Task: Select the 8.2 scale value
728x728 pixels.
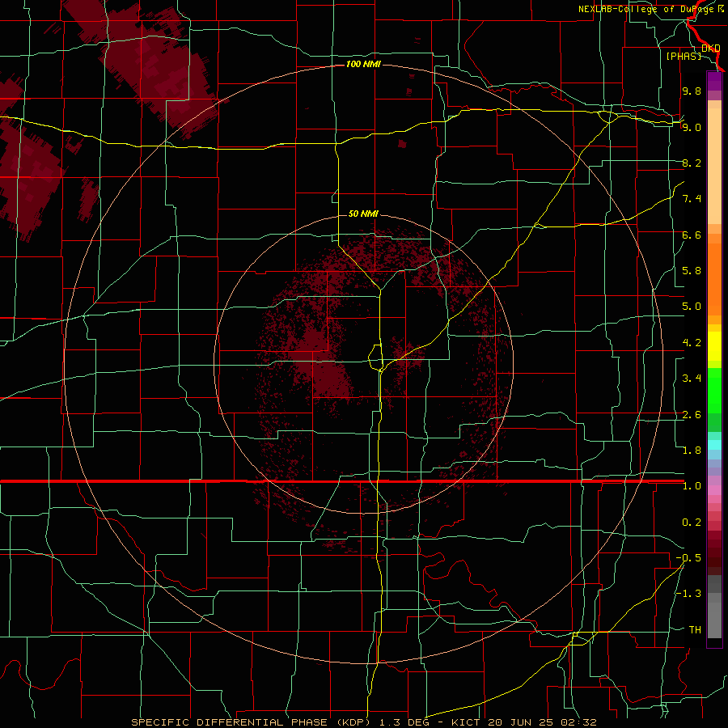Action: pyautogui.click(x=692, y=163)
